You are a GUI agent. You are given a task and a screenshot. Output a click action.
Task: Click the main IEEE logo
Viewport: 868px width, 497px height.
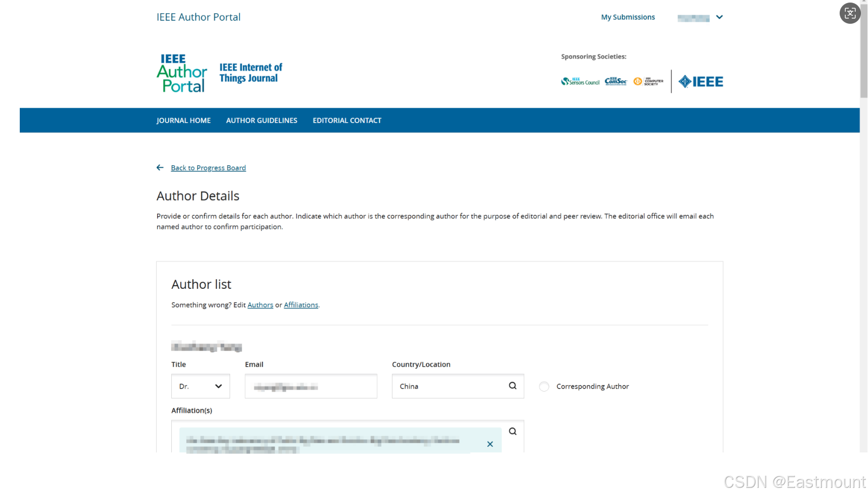pyautogui.click(x=701, y=82)
